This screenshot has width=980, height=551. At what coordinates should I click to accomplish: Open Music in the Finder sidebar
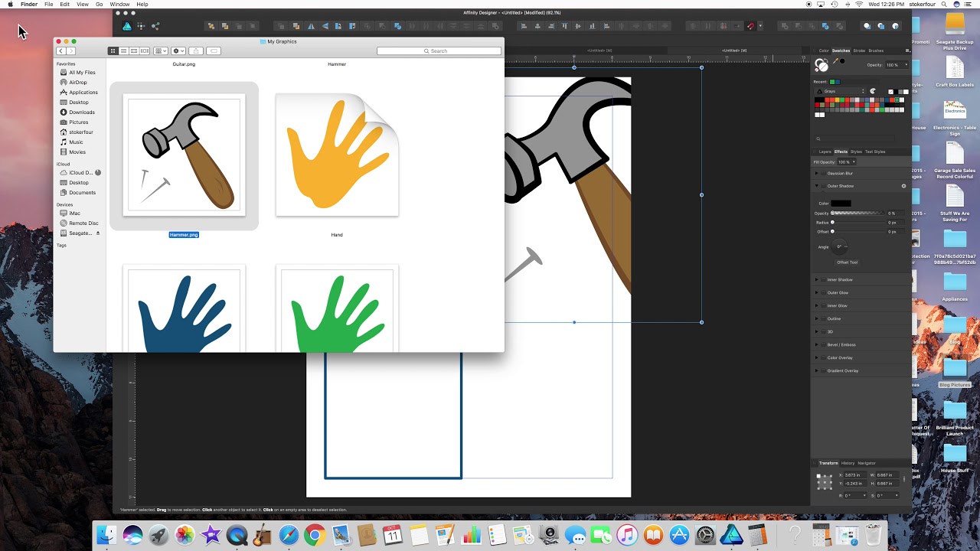pyautogui.click(x=77, y=142)
